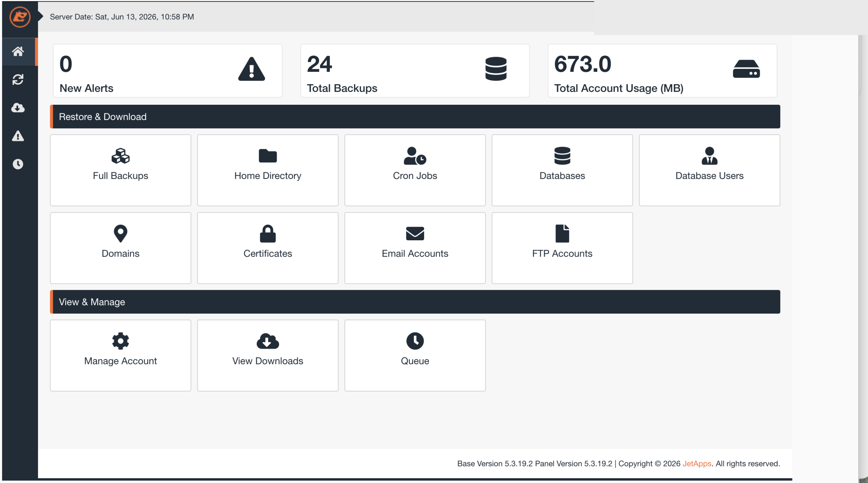Click the Restore & Download section header
Viewport: 868px width, 483px height.
(415, 117)
